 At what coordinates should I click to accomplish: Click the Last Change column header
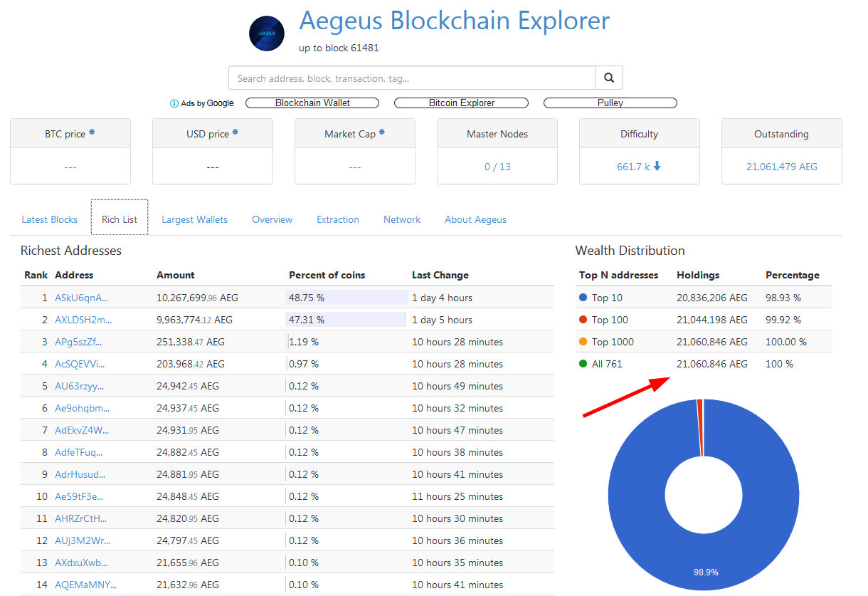coord(440,275)
